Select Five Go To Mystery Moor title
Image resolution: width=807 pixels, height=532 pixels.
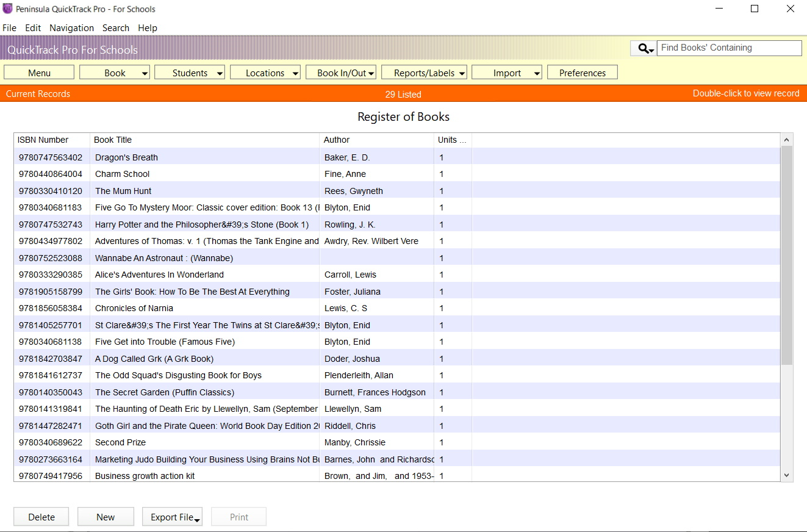[x=207, y=207]
